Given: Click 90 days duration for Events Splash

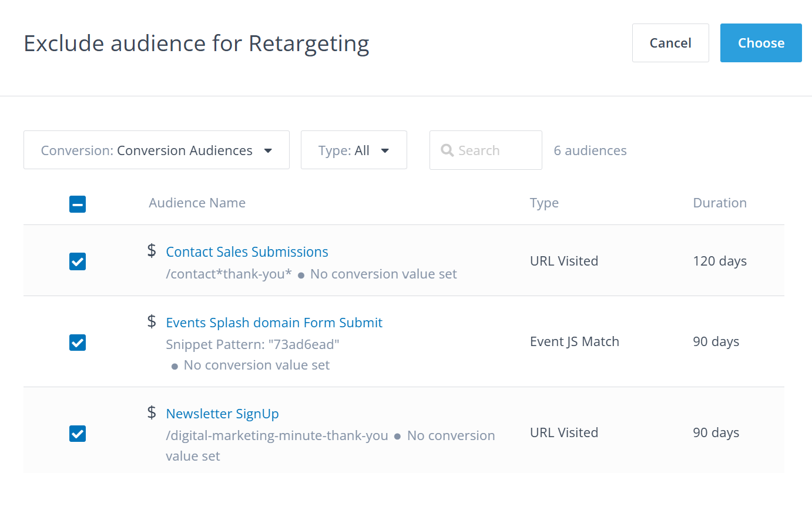Looking at the screenshot, I should click(x=716, y=341).
